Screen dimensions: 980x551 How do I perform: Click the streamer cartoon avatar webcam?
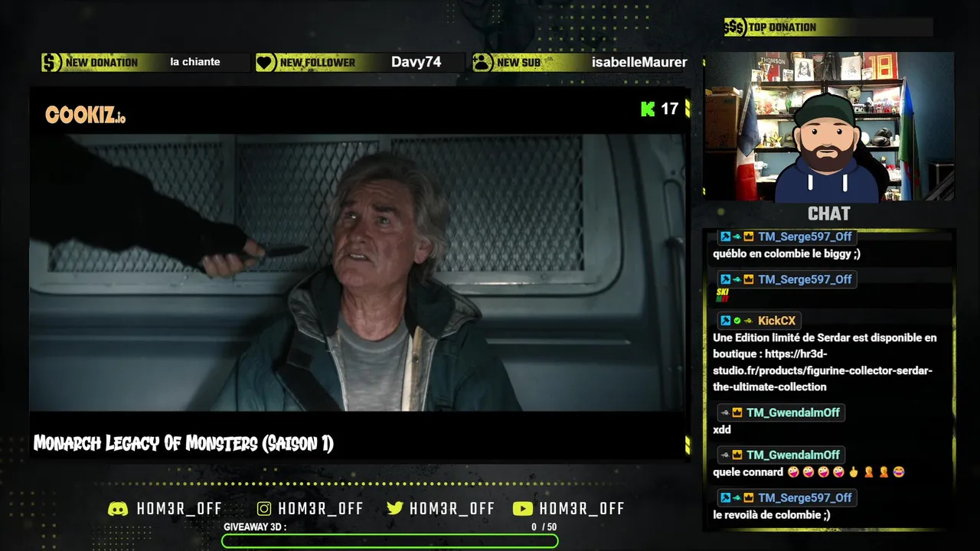[x=828, y=127]
